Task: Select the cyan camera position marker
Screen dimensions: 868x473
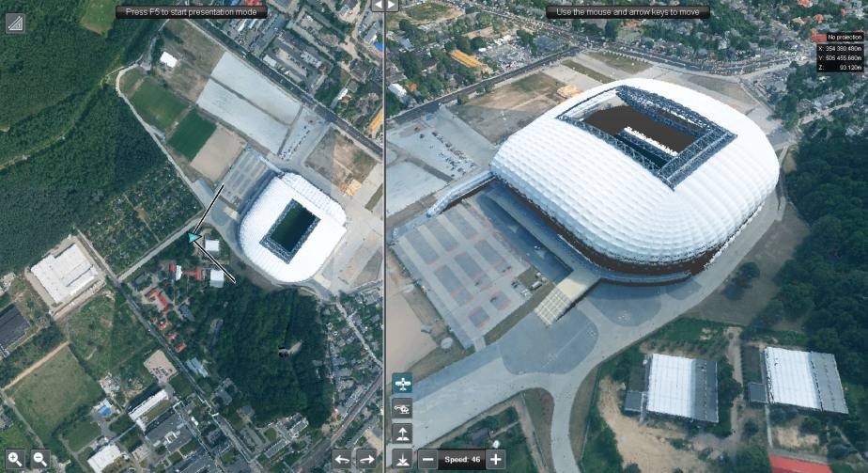Action: (x=194, y=238)
